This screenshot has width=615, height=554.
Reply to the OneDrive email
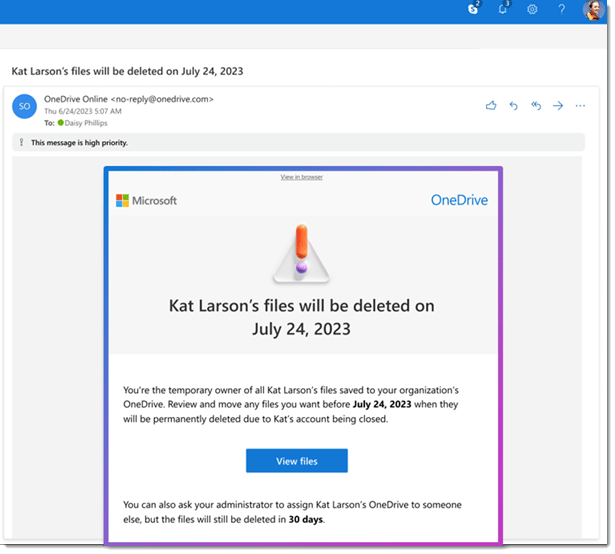pos(514,105)
